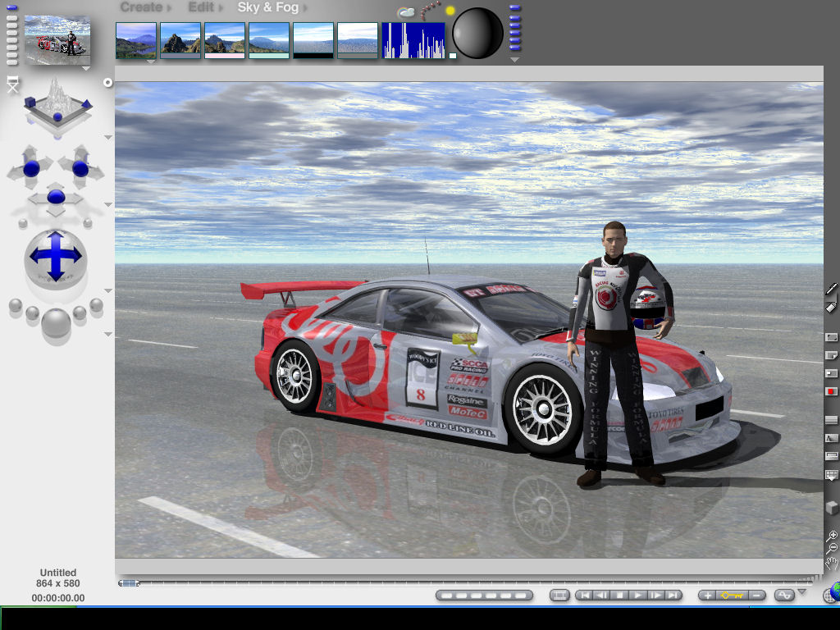Click the filmstrip animation setup button

pos(559,596)
